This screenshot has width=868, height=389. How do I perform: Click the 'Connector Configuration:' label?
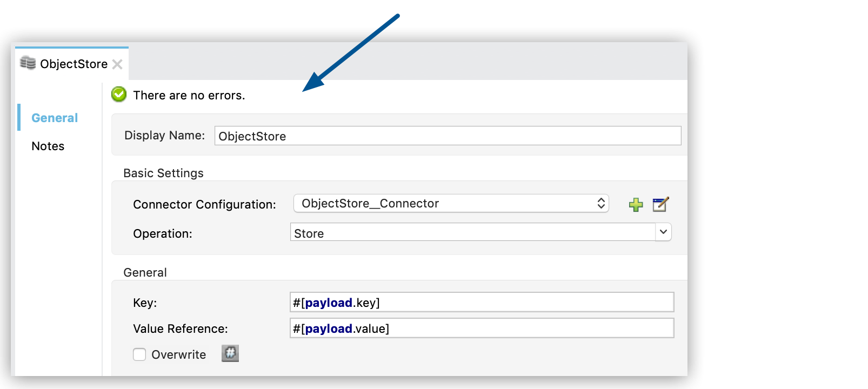(x=204, y=204)
